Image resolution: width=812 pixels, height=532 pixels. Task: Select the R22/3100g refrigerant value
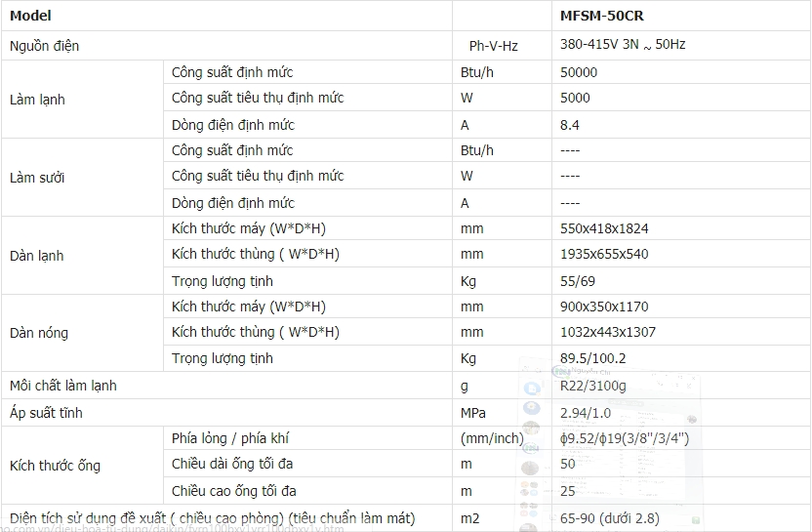point(593,386)
